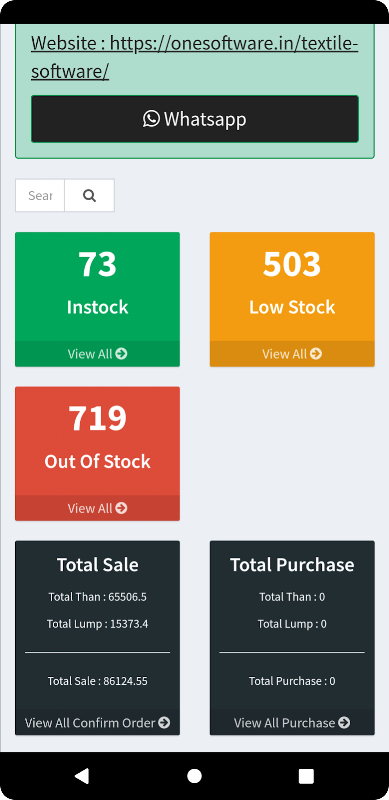Click arrow icon beside View All Purchase
Viewport: 389px width, 800px height.
[x=344, y=722]
